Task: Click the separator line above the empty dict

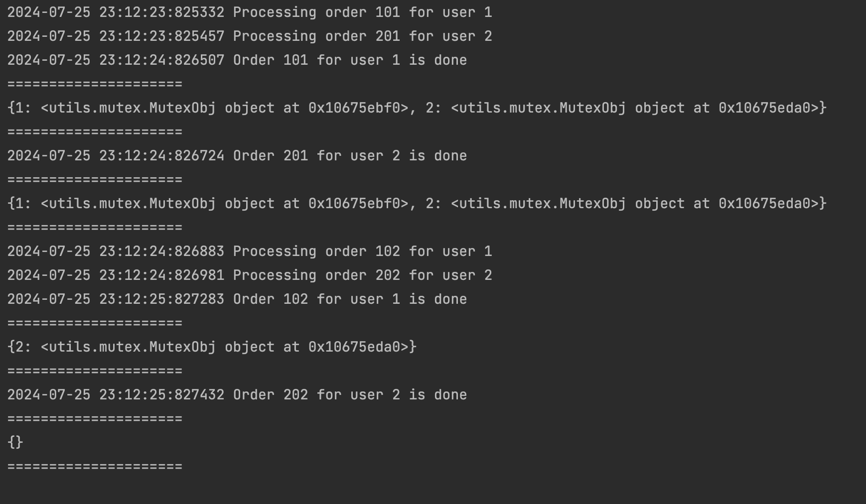Action: point(95,419)
